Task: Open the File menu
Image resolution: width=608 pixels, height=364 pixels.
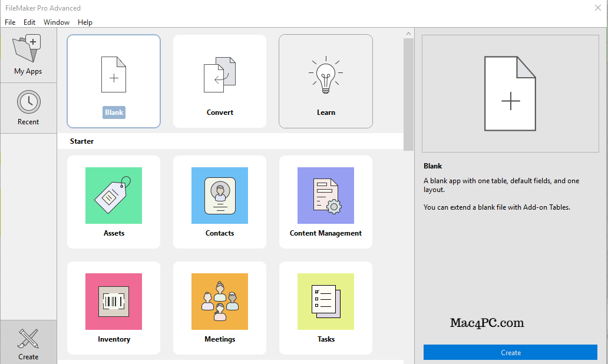Action: click(10, 22)
